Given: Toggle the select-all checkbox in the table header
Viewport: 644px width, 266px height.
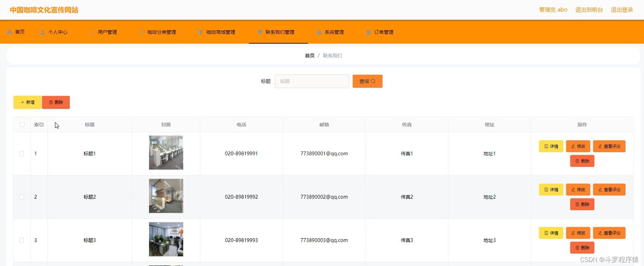Looking at the screenshot, I should (22, 125).
